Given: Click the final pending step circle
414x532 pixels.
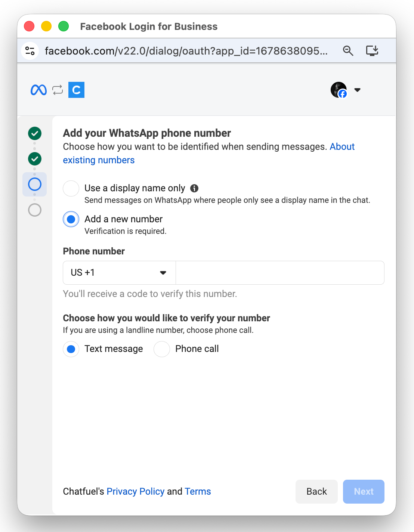Looking at the screenshot, I should [x=35, y=210].
